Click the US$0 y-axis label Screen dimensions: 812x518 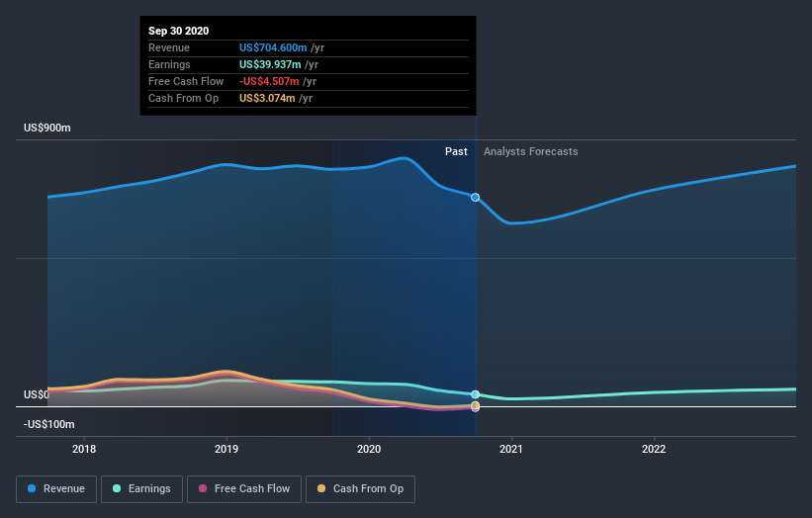pos(37,394)
